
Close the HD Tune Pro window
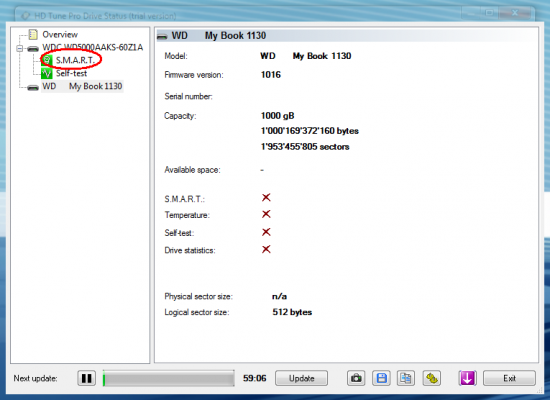(515, 13)
